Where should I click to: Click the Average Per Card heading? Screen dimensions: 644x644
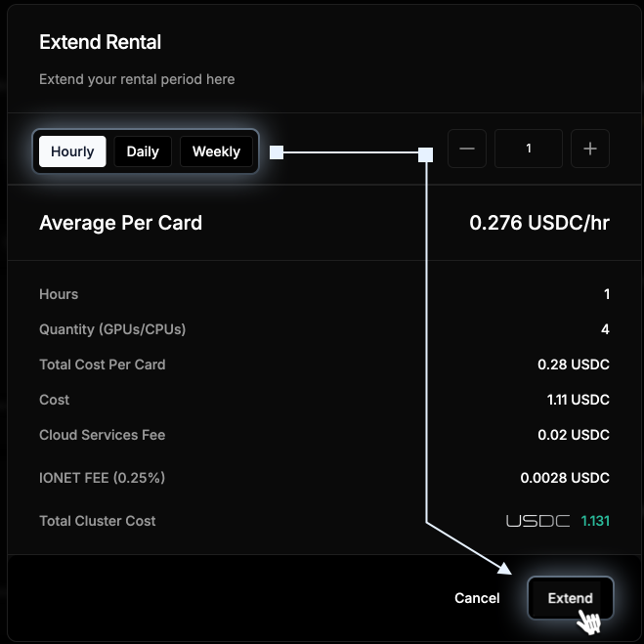[121, 223]
